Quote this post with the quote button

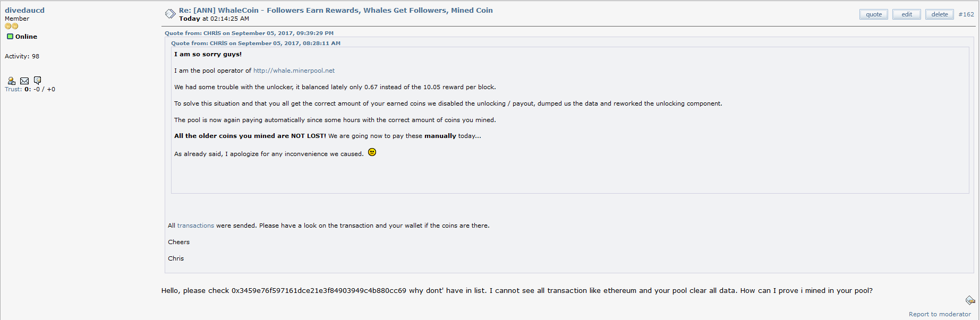[874, 14]
